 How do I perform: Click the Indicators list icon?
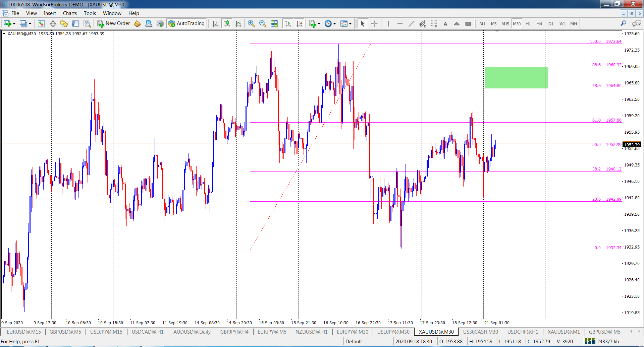pyautogui.click(x=313, y=23)
